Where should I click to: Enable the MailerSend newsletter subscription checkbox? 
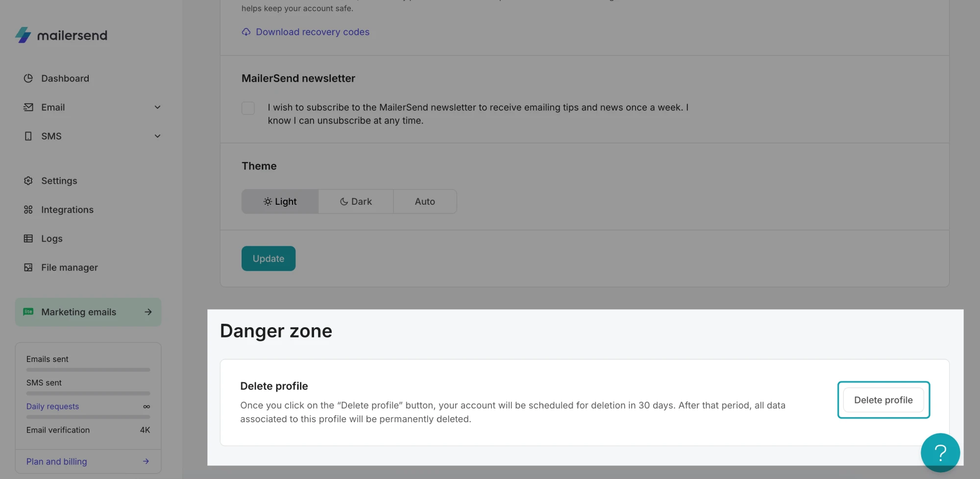(x=248, y=108)
